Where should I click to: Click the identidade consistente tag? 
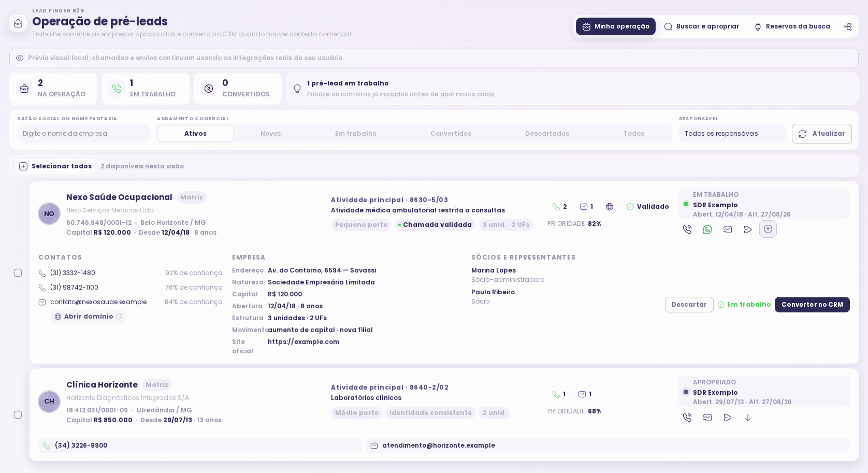(430, 413)
